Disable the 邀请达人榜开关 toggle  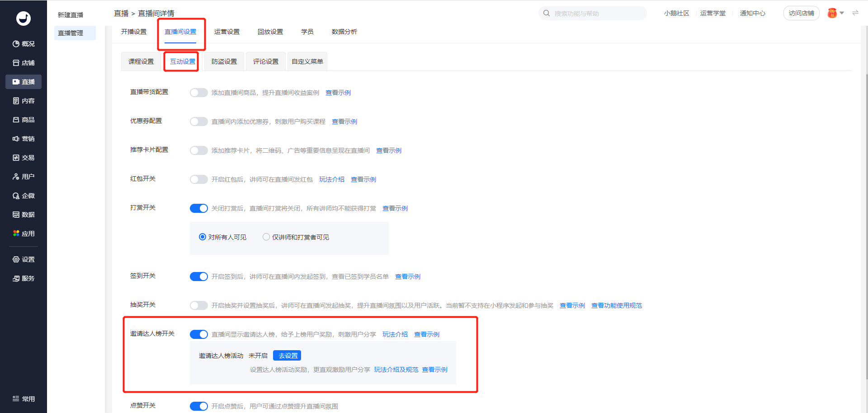click(x=198, y=334)
